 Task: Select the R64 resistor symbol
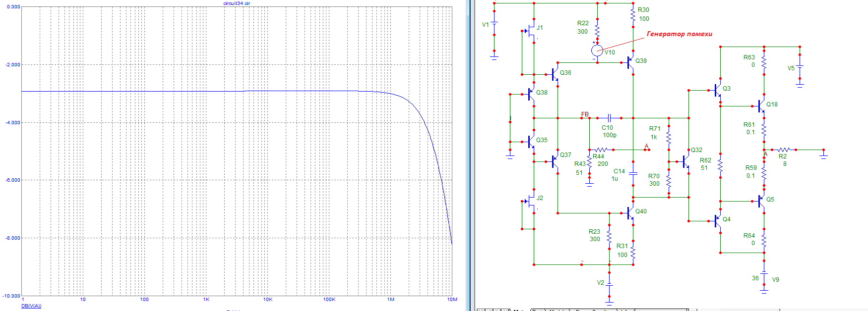(x=764, y=241)
